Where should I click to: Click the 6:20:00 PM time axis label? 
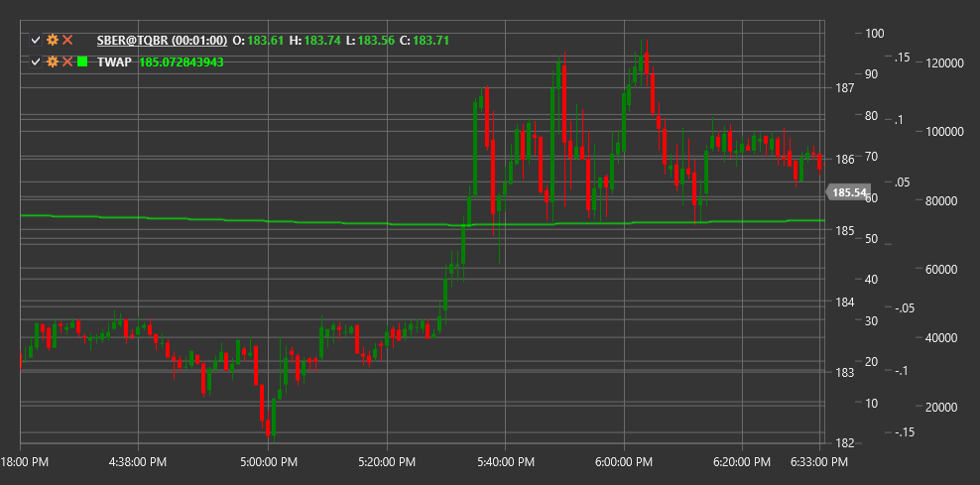[x=742, y=462]
